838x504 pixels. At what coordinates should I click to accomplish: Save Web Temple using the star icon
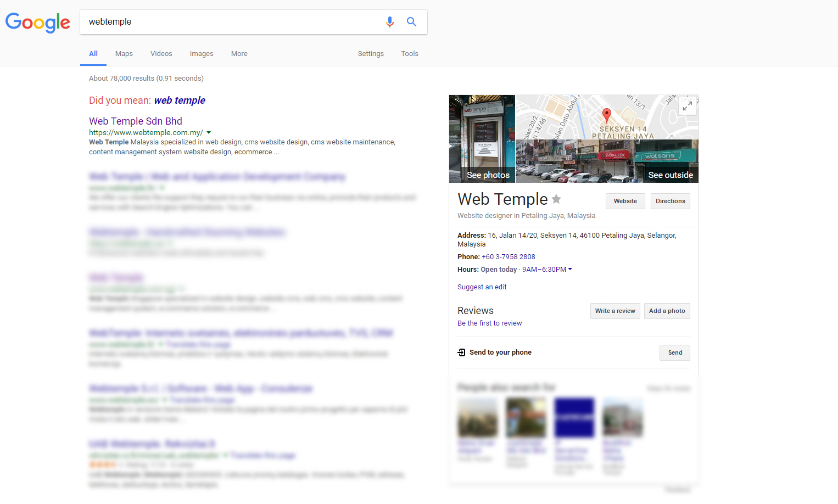pos(556,199)
